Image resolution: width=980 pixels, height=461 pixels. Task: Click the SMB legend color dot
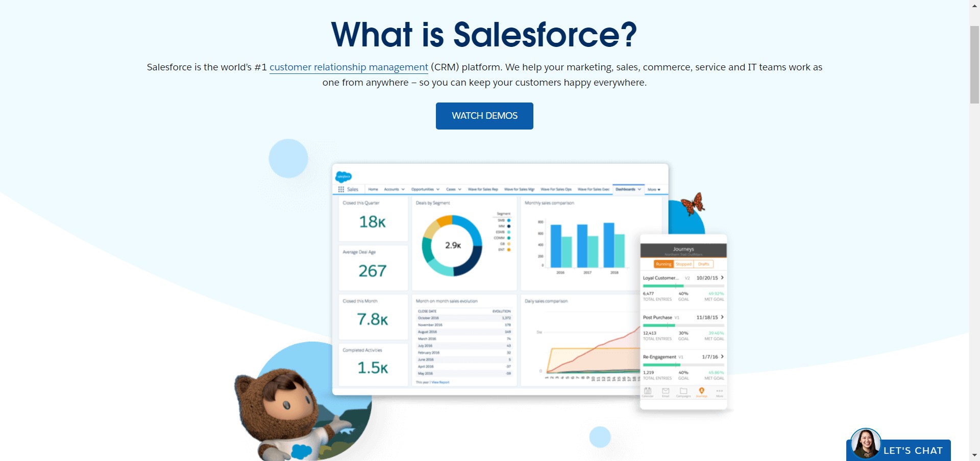(x=509, y=220)
